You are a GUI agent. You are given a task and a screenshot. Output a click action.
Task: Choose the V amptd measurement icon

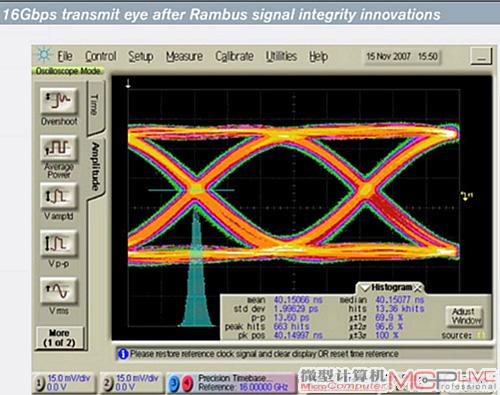(59, 195)
